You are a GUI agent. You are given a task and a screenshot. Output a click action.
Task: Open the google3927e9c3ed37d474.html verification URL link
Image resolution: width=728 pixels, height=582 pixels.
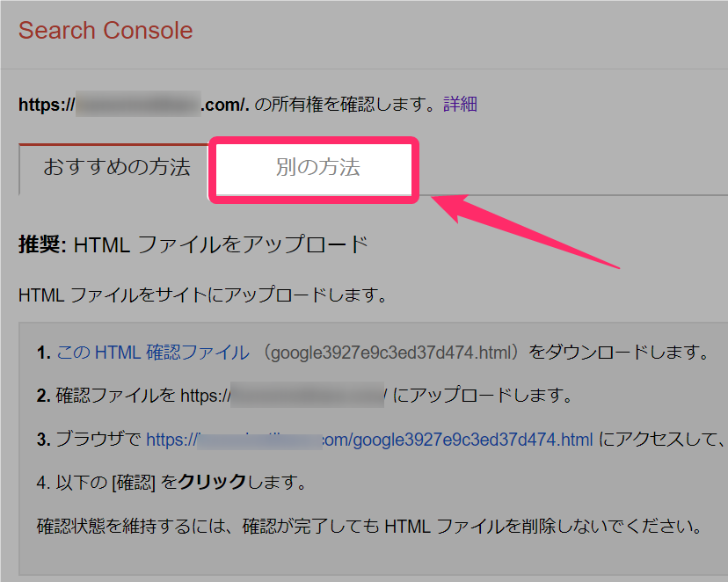(x=369, y=439)
